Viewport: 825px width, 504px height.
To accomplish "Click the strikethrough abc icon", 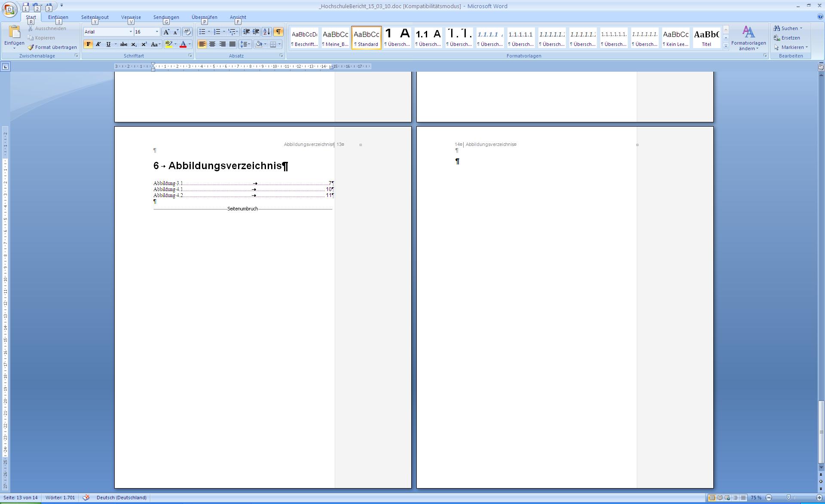I will [x=124, y=44].
